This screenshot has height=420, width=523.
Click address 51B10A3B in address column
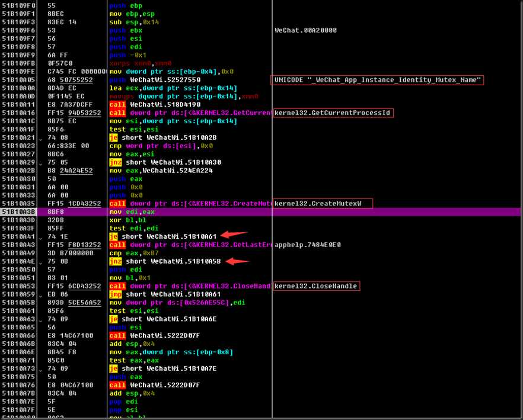[x=18, y=211]
